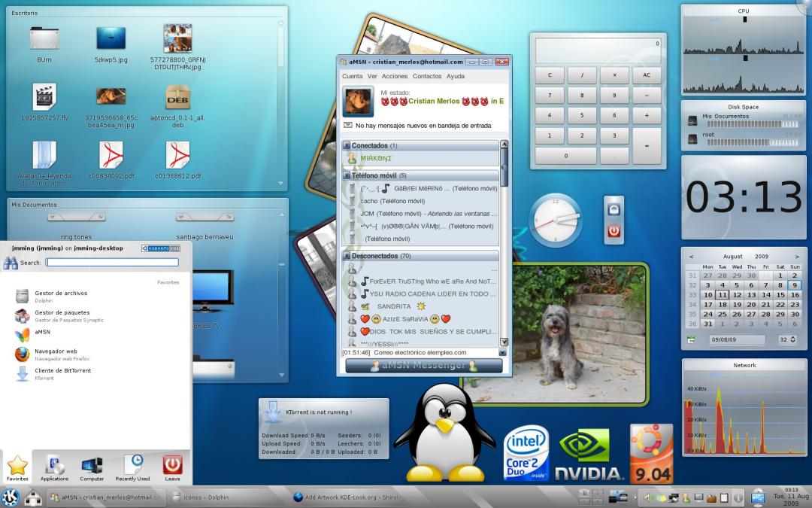812x508 pixels.
Task: Collapse the Desconectados group
Action: point(347,256)
